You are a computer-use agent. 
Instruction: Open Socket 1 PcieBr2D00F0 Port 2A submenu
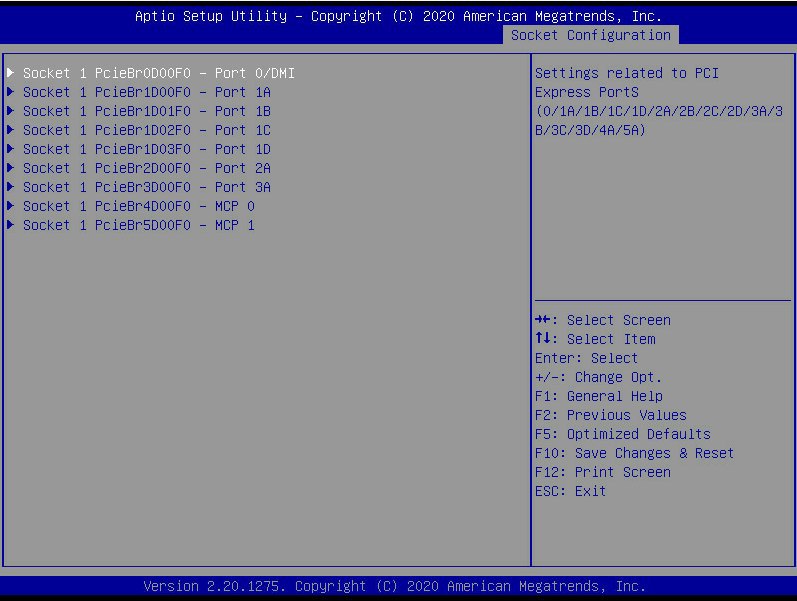pyautogui.click(x=147, y=168)
